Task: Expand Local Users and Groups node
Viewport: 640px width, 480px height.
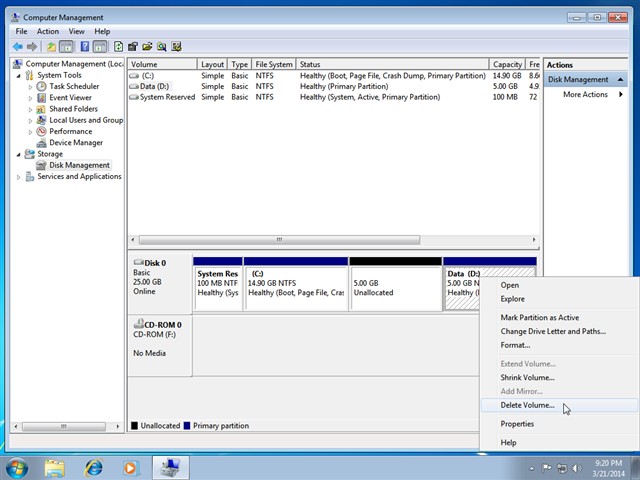Action: coord(30,121)
